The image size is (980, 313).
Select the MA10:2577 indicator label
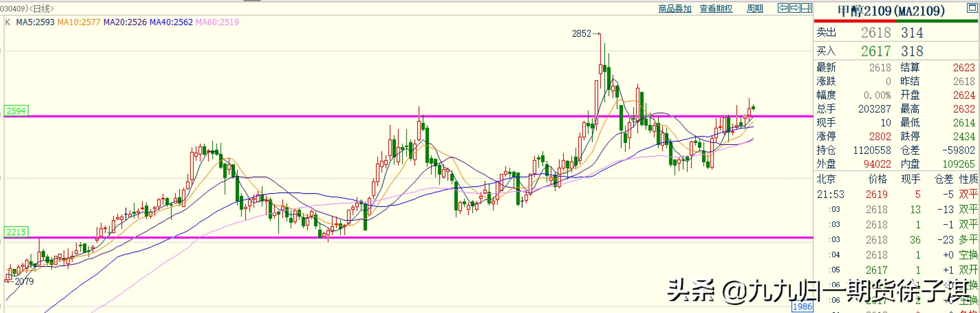(79, 22)
